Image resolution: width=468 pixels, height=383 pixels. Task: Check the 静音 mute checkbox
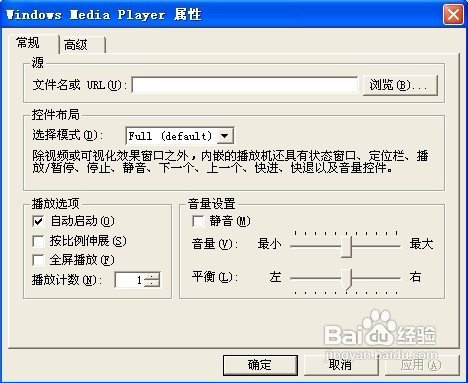point(198,221)
